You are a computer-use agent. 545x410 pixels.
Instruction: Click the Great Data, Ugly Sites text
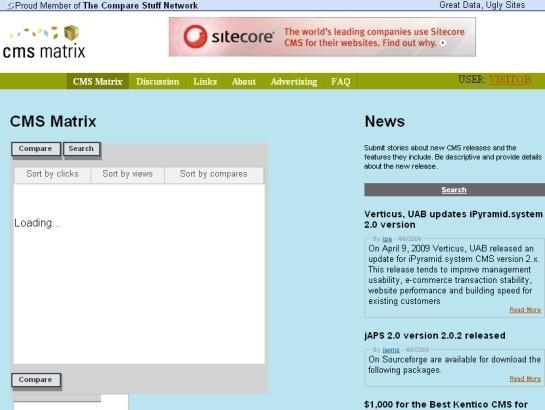pyautogui.click(x=482, y=5)
